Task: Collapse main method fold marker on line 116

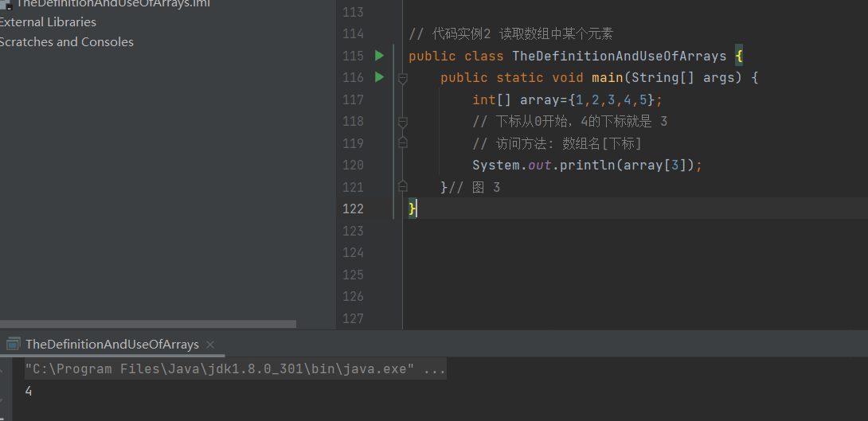Action: [x=403, y=79]
